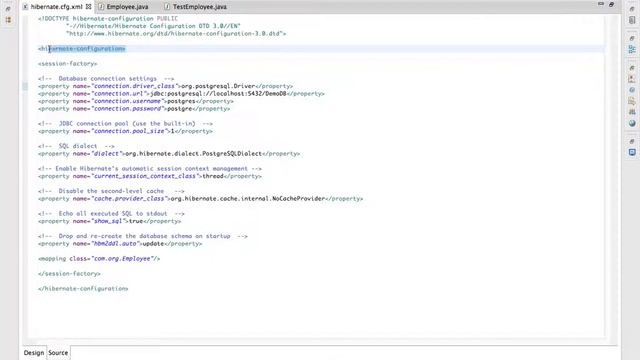Click the SQL dialect comment
Screen dimensions: 640x360
[x=76, y=146]
